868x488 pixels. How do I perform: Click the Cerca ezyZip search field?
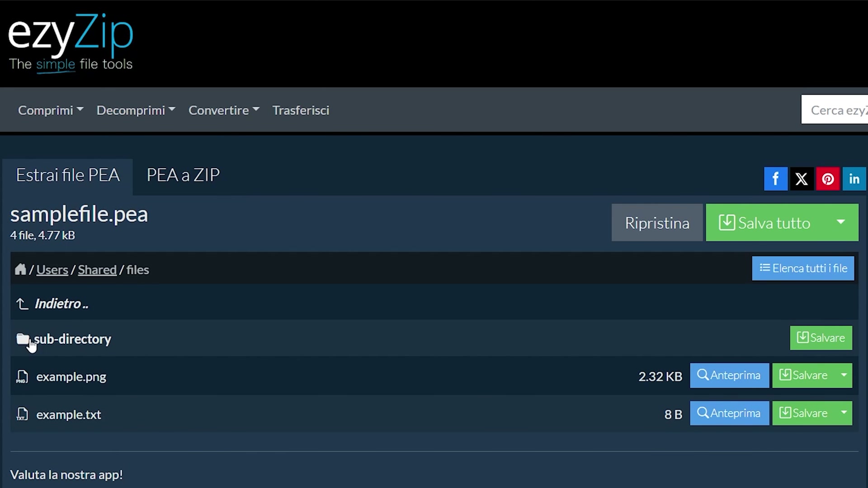point(836,110)
